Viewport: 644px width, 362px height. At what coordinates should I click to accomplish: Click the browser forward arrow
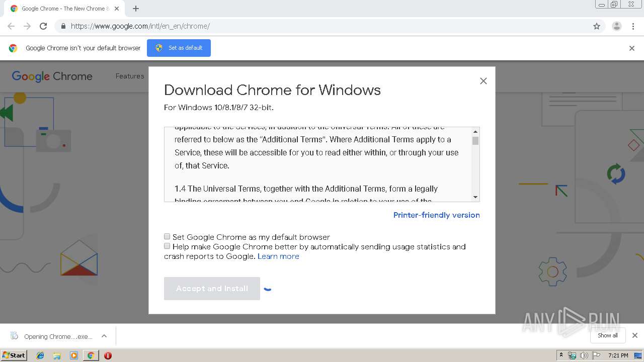coord(27,26)
